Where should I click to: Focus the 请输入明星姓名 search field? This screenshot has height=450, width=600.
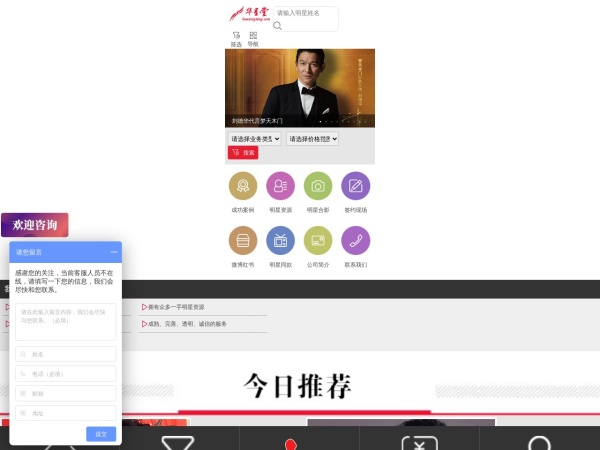click(x=306, y=13)
